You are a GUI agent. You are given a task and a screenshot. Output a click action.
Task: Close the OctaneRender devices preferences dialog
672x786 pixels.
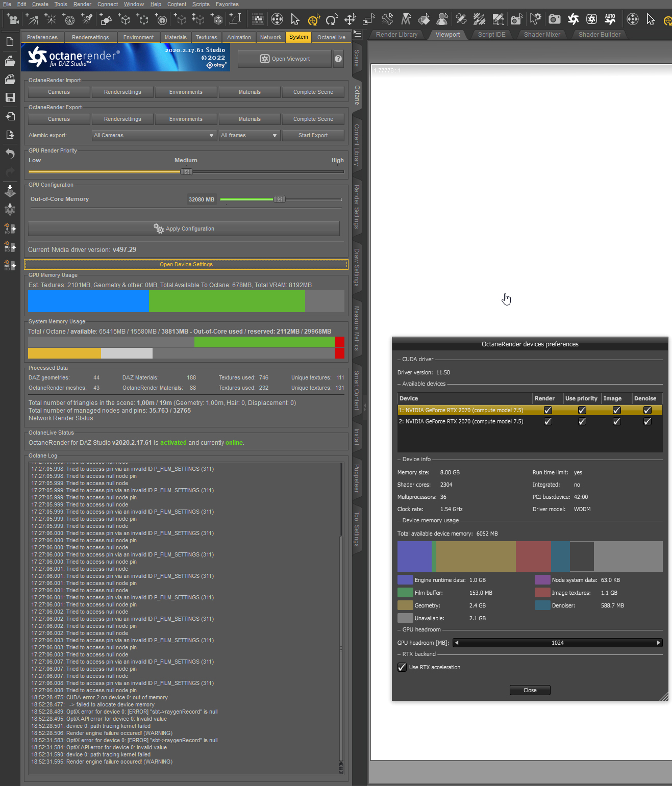tap(530, 690)
